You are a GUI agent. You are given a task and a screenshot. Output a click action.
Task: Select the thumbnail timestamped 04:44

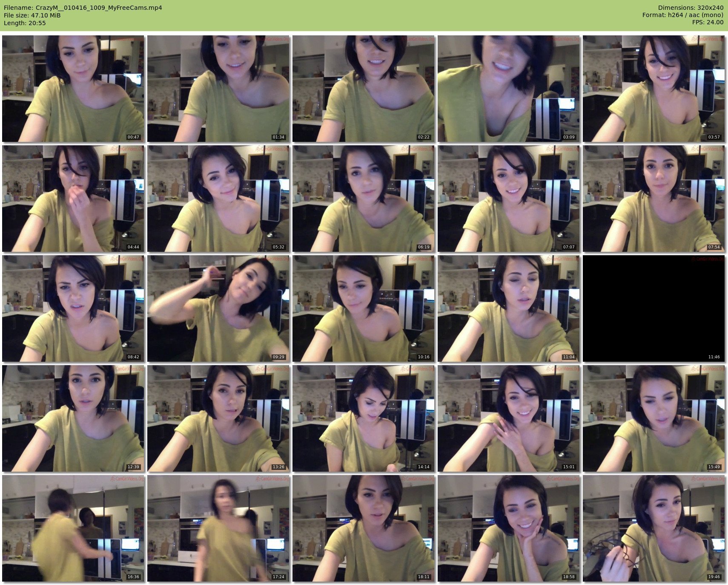point(73,199)
